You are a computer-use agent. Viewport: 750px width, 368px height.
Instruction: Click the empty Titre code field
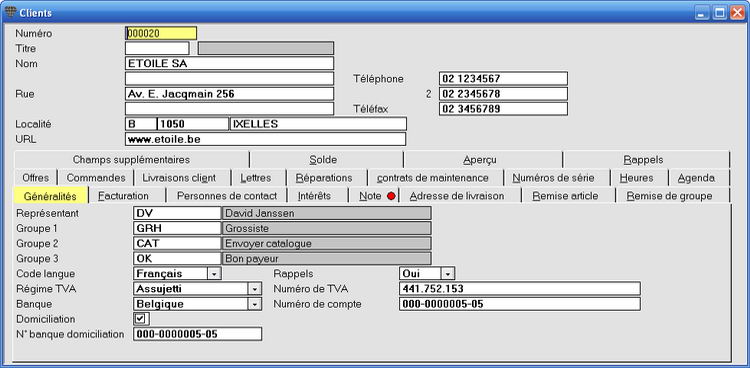157,48
